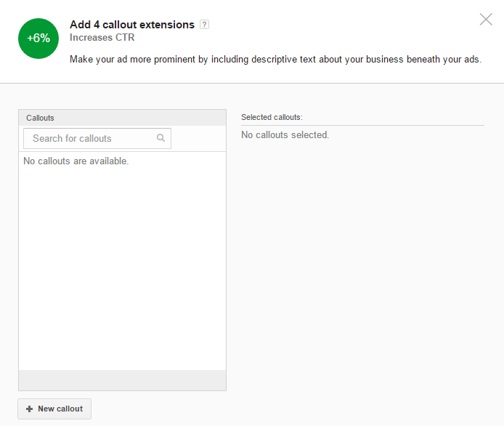Open the question mark help icon
The image size is (504, 426).
coord(204,25)
